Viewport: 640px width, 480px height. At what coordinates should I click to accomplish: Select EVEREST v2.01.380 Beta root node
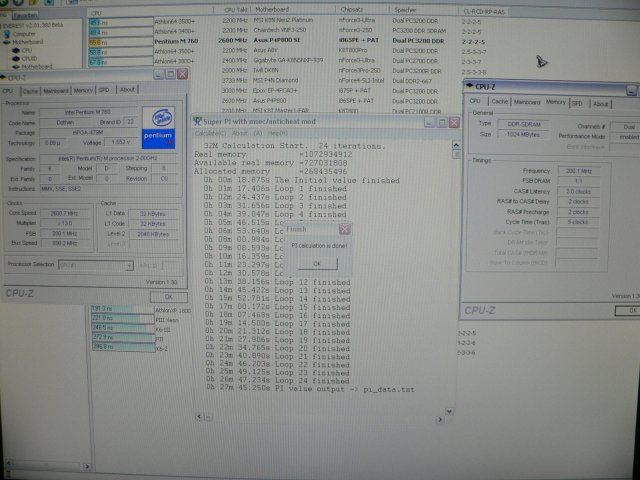pos(33,25)
